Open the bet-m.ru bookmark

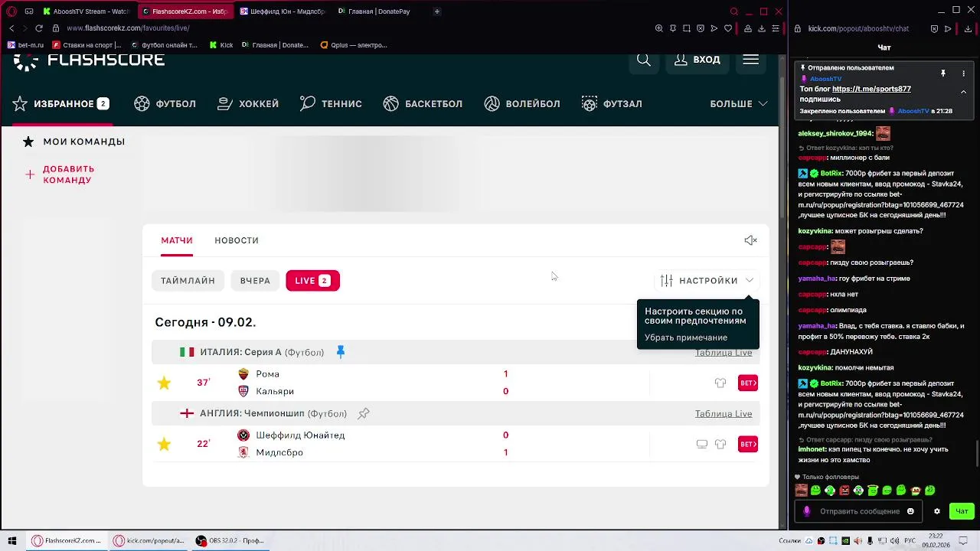click(x=25, y=45)
